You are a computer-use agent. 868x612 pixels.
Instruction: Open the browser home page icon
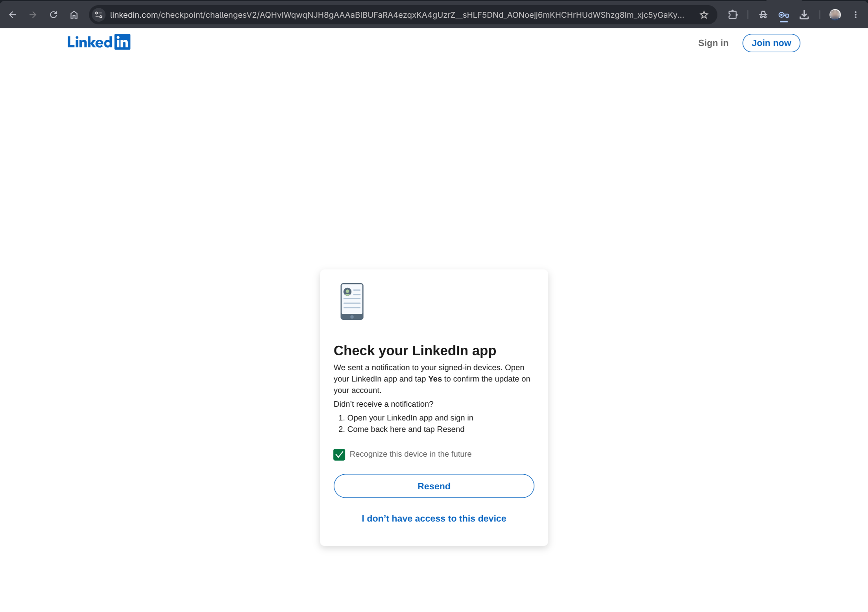[x=74, y=15]
